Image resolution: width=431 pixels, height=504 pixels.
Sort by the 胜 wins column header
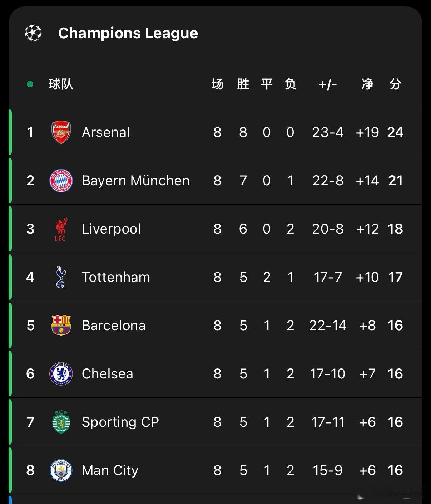tap(243, 84)
